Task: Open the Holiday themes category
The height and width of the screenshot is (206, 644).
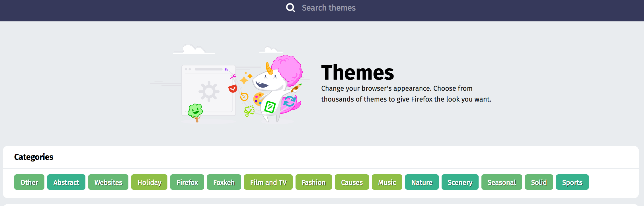Action: pos(149,182)
